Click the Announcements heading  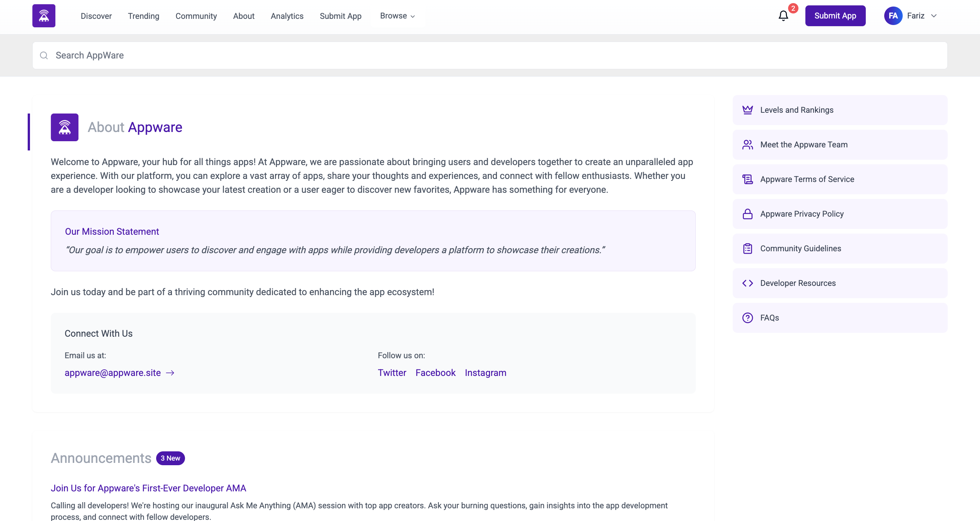(x=101, y=458)
